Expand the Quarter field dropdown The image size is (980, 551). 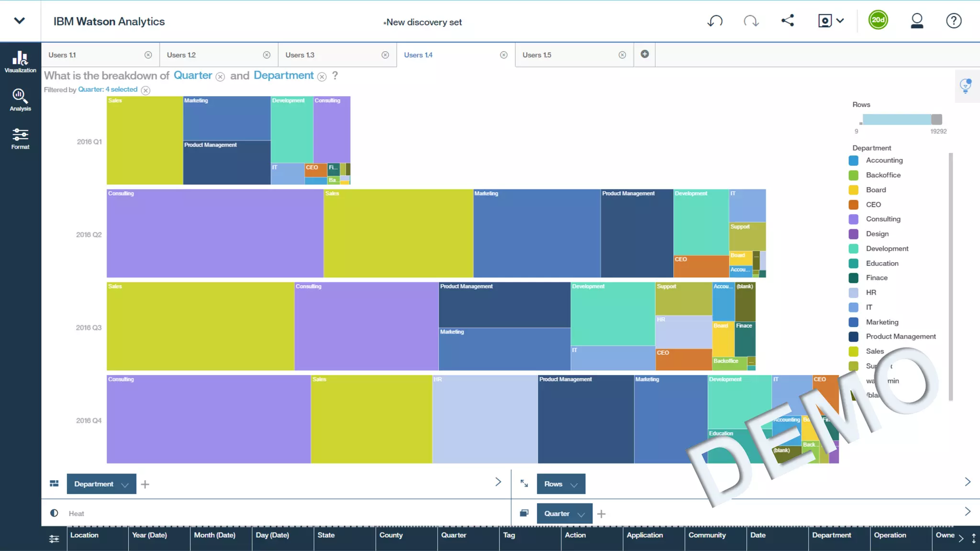[581, 514]
